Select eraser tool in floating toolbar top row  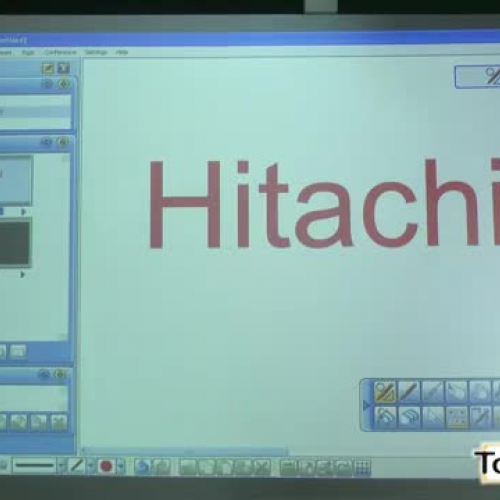[x=457, y=392]
